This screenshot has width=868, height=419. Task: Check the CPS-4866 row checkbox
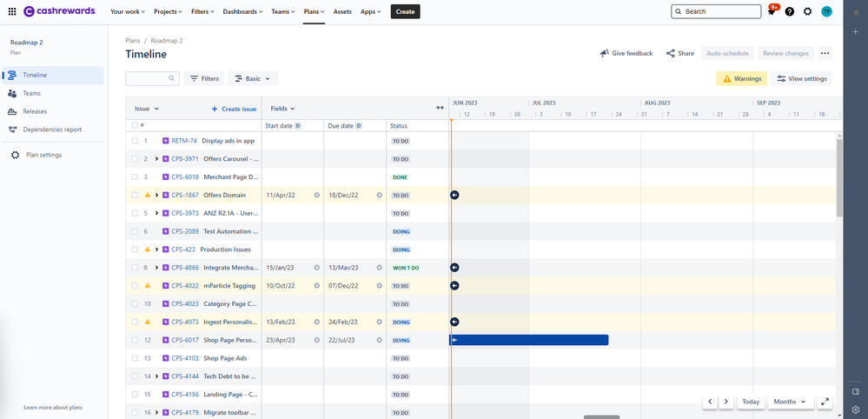pyautogui.click(x=135, y=268)
